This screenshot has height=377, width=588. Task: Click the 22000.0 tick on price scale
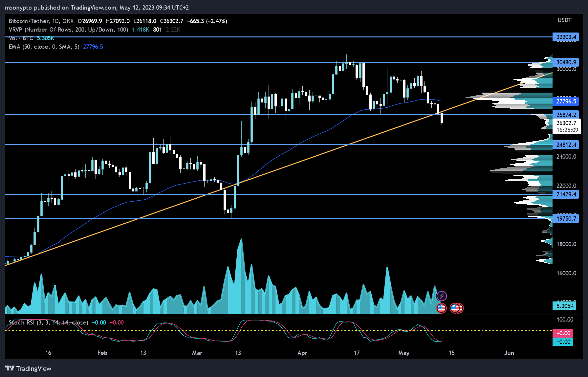tap(566, 186)
